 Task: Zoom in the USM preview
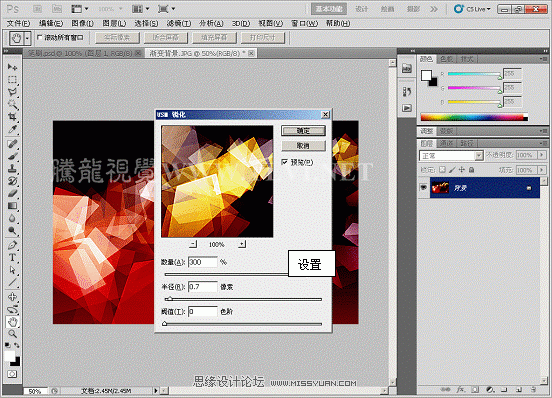pyautogui.click(x=242, y=244)
